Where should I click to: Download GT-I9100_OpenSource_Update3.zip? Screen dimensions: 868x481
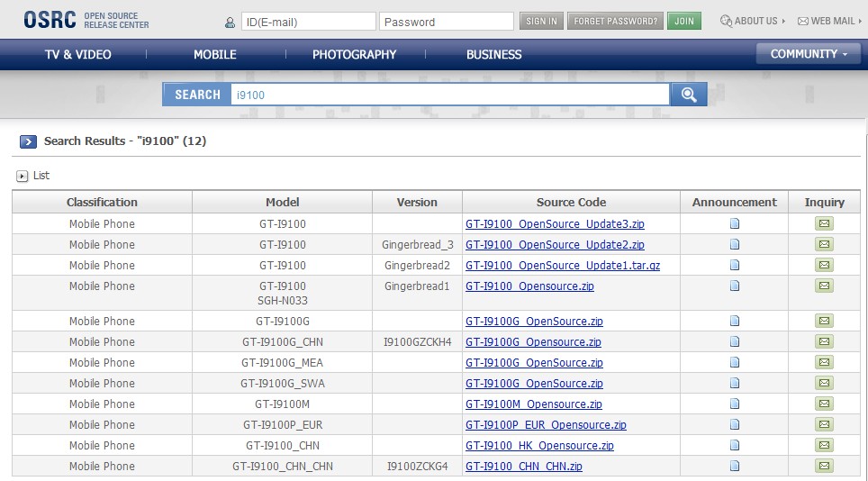[x=555, y=224]
